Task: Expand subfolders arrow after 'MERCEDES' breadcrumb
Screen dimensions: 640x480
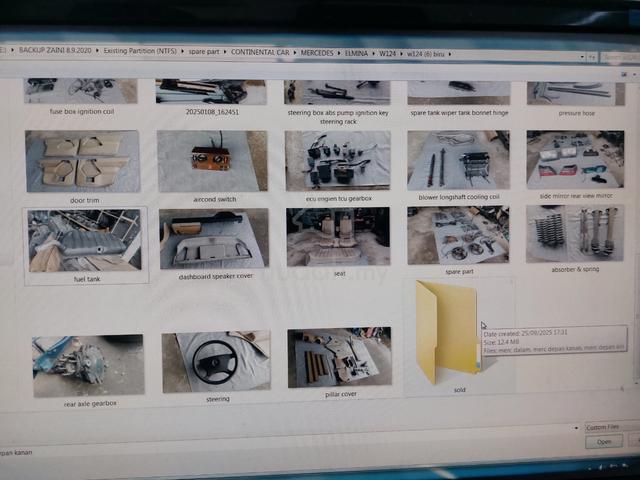Action: point(339,53)
